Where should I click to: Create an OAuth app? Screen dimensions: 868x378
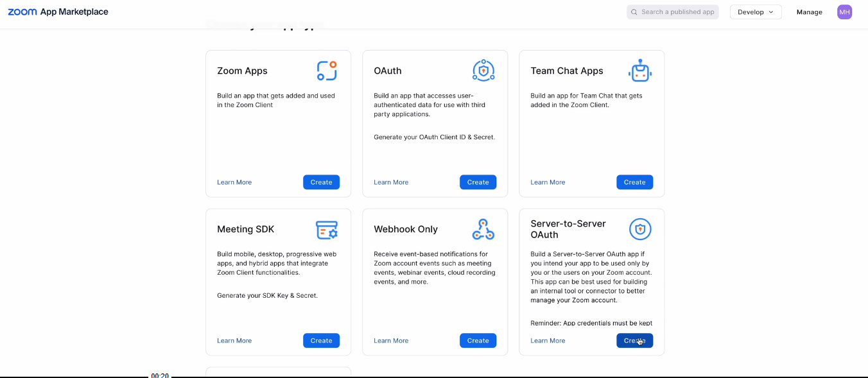(x=478, y=182)
